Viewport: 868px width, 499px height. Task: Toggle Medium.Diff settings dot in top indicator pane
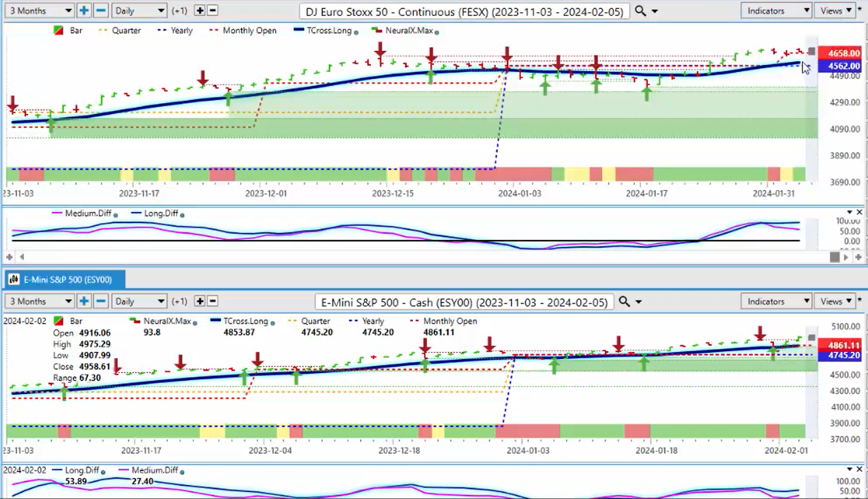[116, 214]
